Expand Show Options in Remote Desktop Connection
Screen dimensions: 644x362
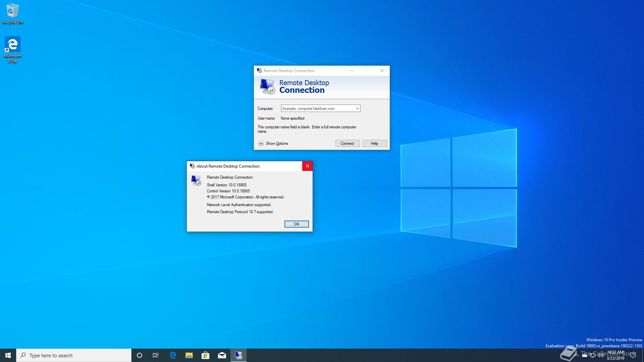click(273, 143)
